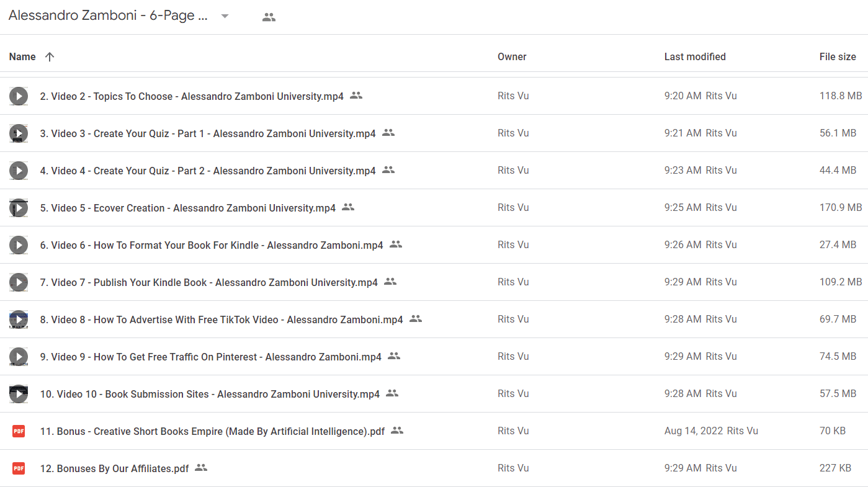868x487 pixels.
Task: Click the shared icon beside Video 3 file name
Action: (388, 133)
